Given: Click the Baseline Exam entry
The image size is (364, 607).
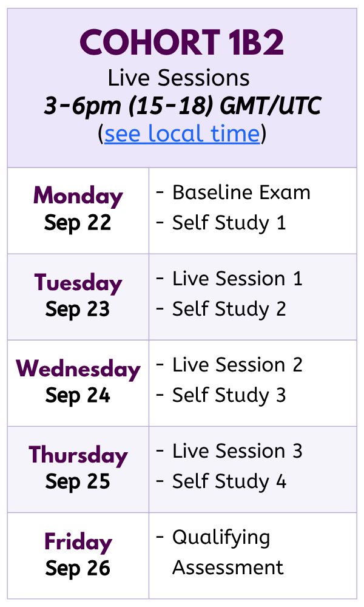Looking at the screenshot, I should (241, 192).
